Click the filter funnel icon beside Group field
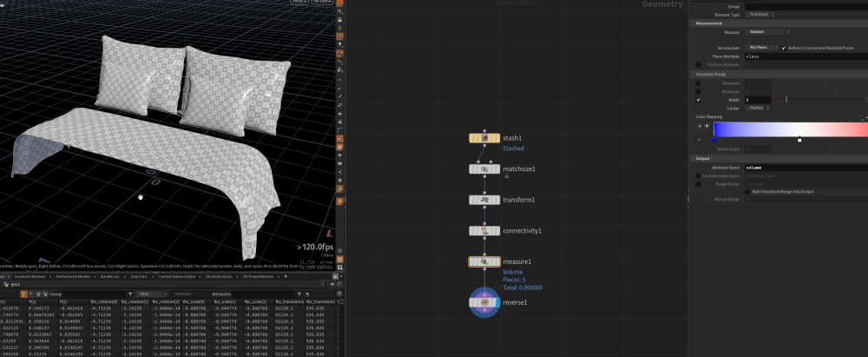 tap(130, 294)
